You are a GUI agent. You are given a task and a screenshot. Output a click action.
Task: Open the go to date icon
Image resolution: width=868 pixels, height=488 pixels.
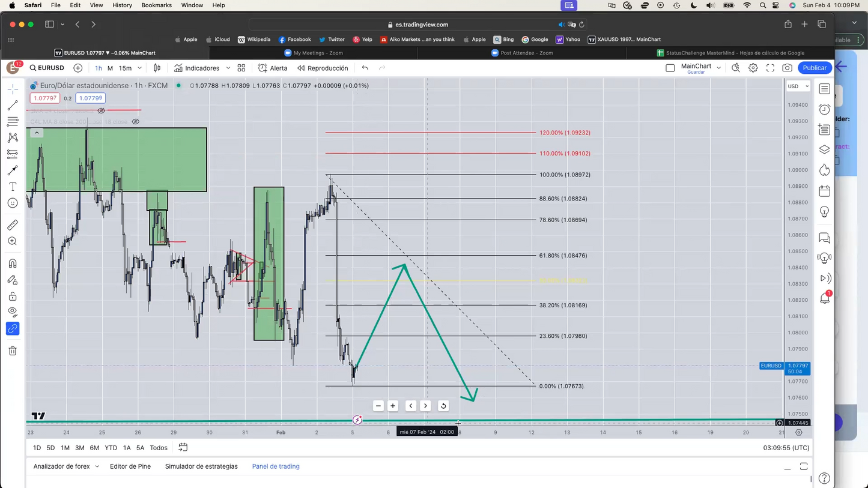point(183,448)
